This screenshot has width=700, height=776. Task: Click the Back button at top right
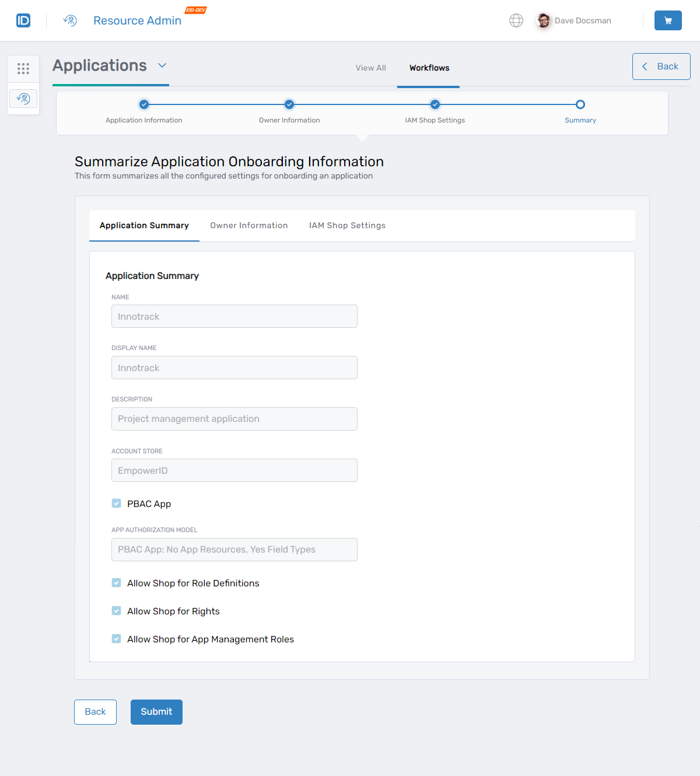661,66
